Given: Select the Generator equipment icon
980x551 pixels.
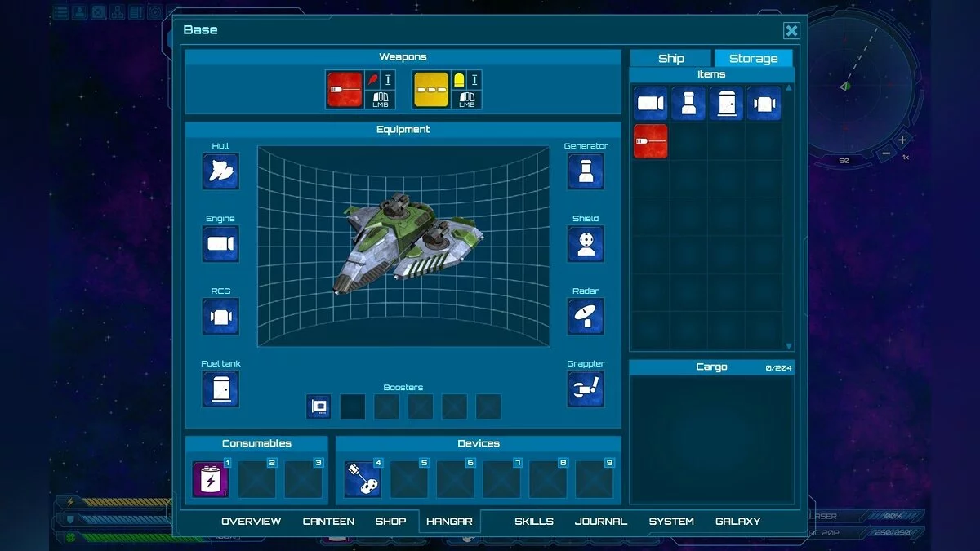Looking at the screenshot, I should tap(586, 171).
